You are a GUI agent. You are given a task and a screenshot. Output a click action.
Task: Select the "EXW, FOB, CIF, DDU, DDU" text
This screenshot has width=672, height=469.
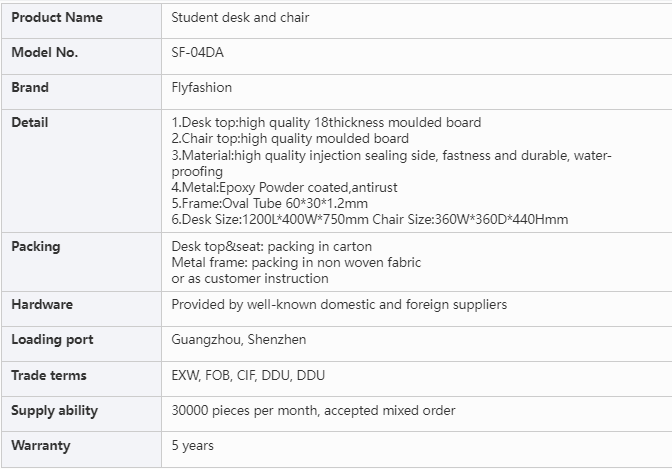tap(248, 376)
